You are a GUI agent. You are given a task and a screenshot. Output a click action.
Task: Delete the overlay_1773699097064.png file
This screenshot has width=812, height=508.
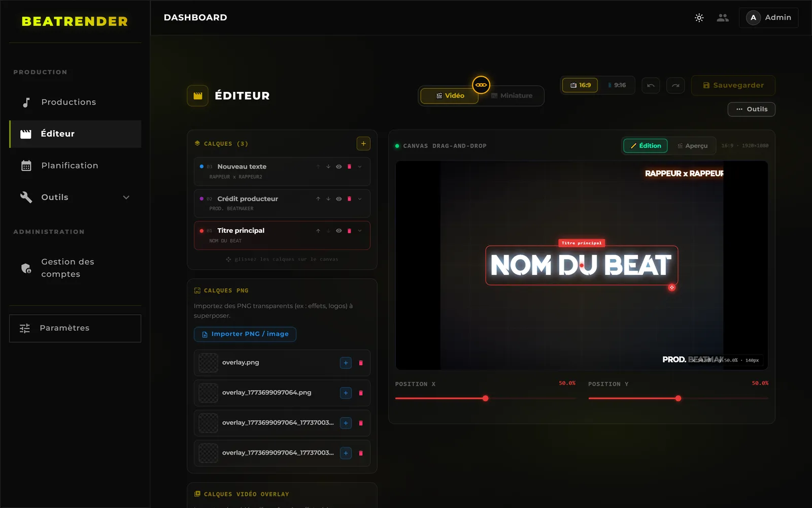pos(361,393)
